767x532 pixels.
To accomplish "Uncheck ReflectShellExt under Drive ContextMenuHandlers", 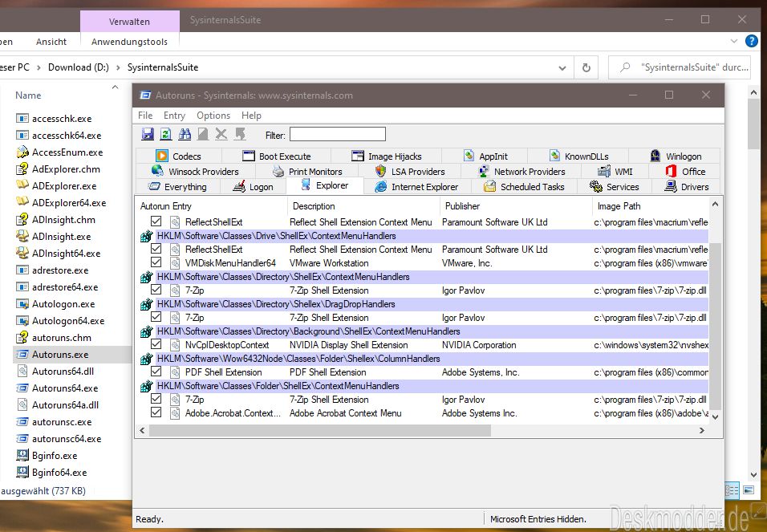I will pos(156,249).
